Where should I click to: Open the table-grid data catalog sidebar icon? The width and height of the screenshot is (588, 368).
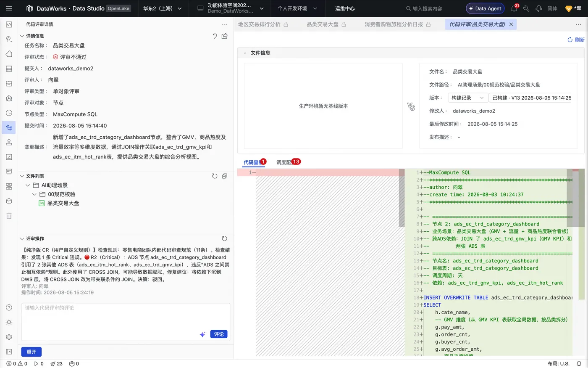(x=9, y=69)
